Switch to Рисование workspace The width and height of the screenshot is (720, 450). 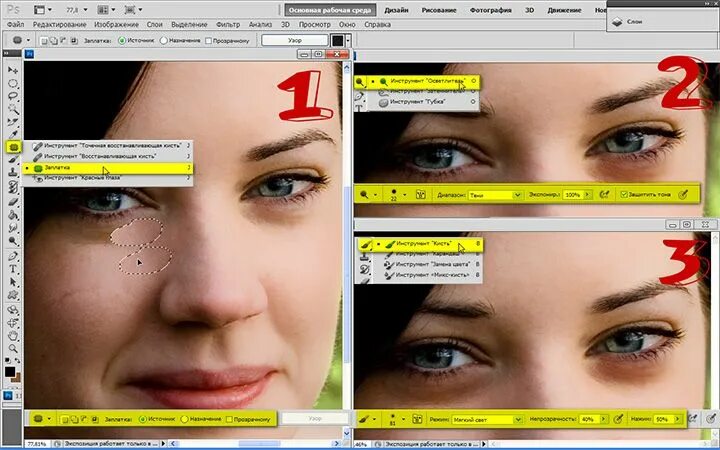click(439, 10)
